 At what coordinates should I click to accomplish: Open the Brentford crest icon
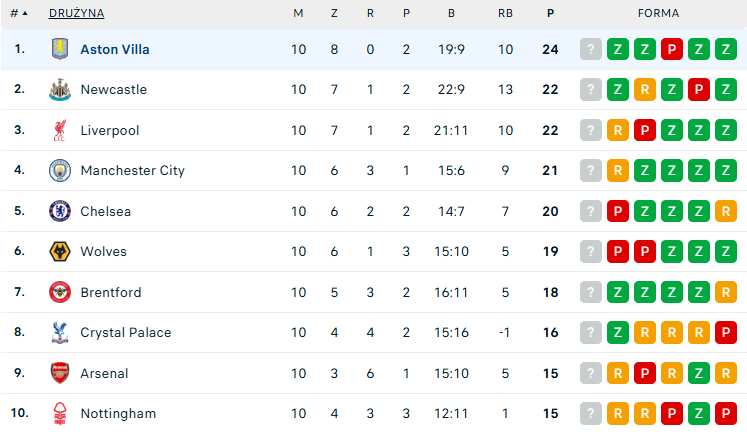(60, 292)
